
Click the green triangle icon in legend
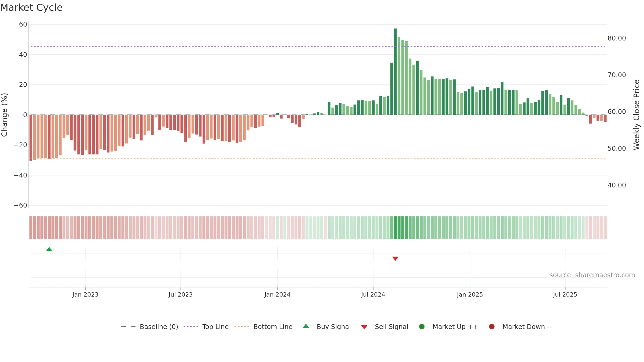pyautogui.click(x=306, y=326)
